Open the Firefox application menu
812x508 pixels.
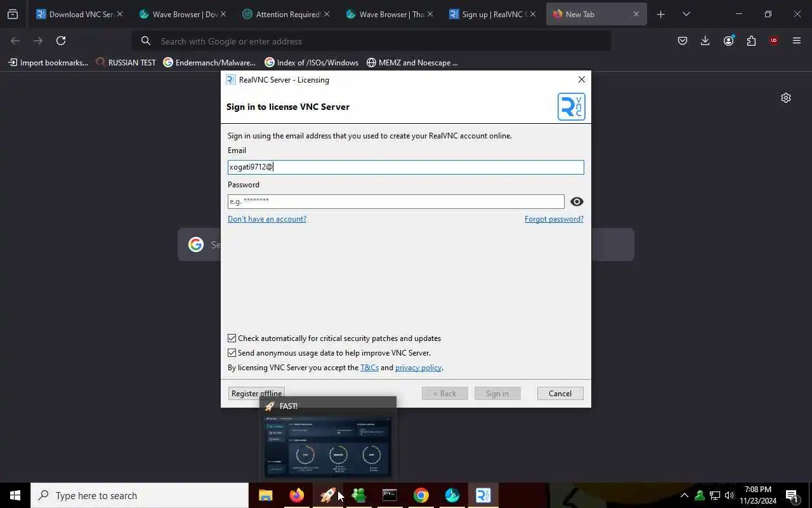click(x=797, y=41)
